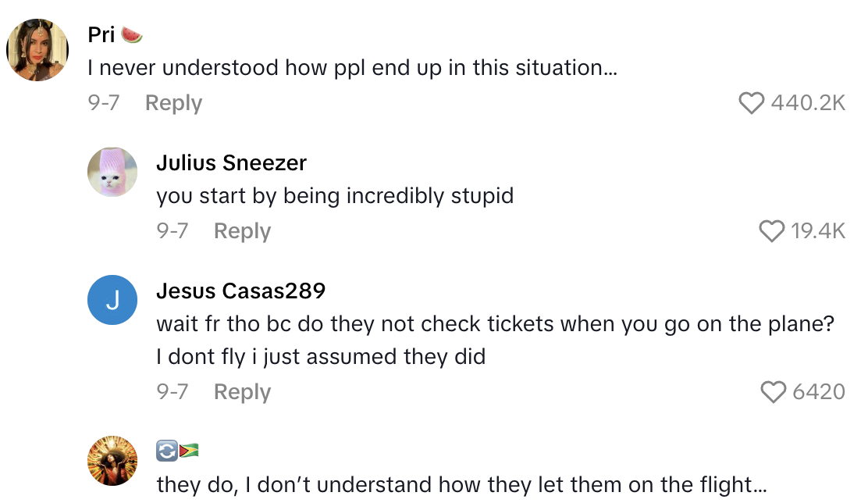Like Julius Sneezer's comment
Viewport: 868px width, 503px height.
pos(771,231)
